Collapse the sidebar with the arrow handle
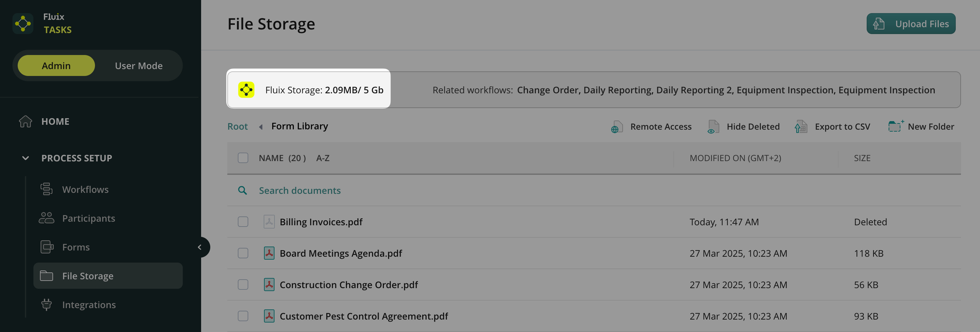This screenshot has width=980, height=332. (200, 247)
